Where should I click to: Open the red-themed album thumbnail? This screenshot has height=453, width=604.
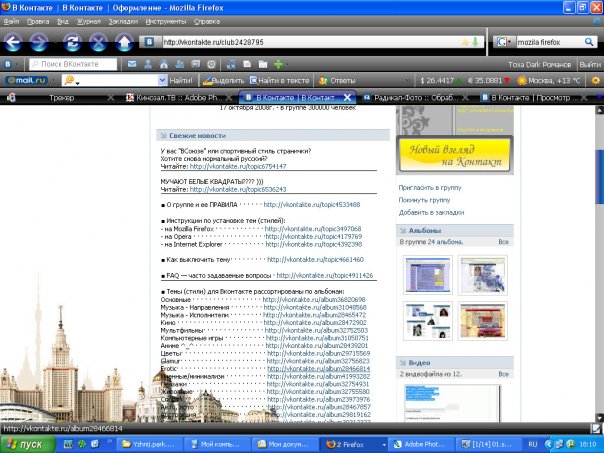(483, 321)
